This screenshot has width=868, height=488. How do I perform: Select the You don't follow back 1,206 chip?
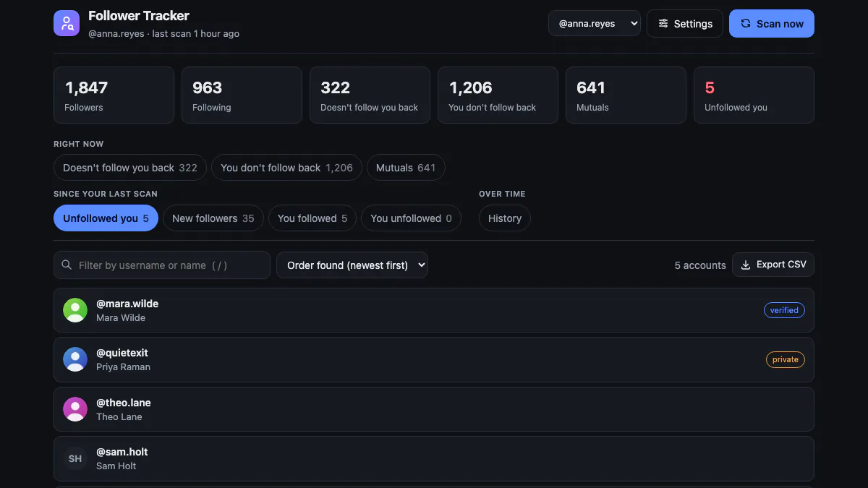286,168
